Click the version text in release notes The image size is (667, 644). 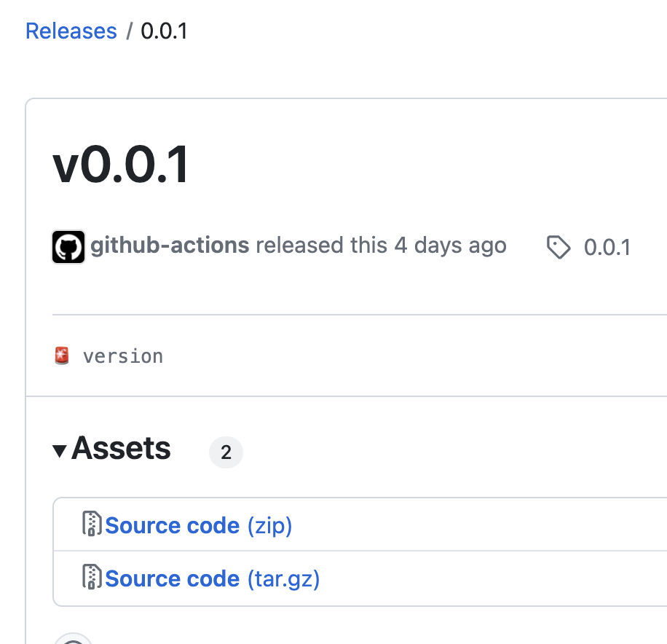(x=122, y=356)
